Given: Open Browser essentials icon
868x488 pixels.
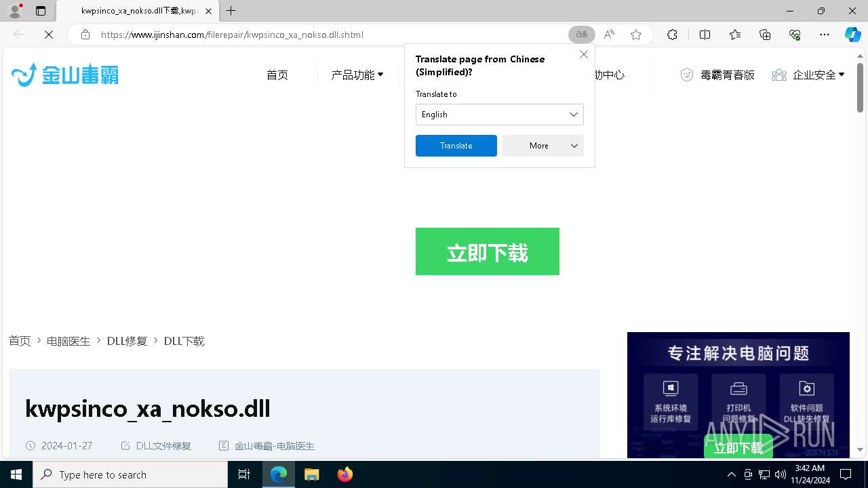Looking at the screenshot, I should [795, 35].
